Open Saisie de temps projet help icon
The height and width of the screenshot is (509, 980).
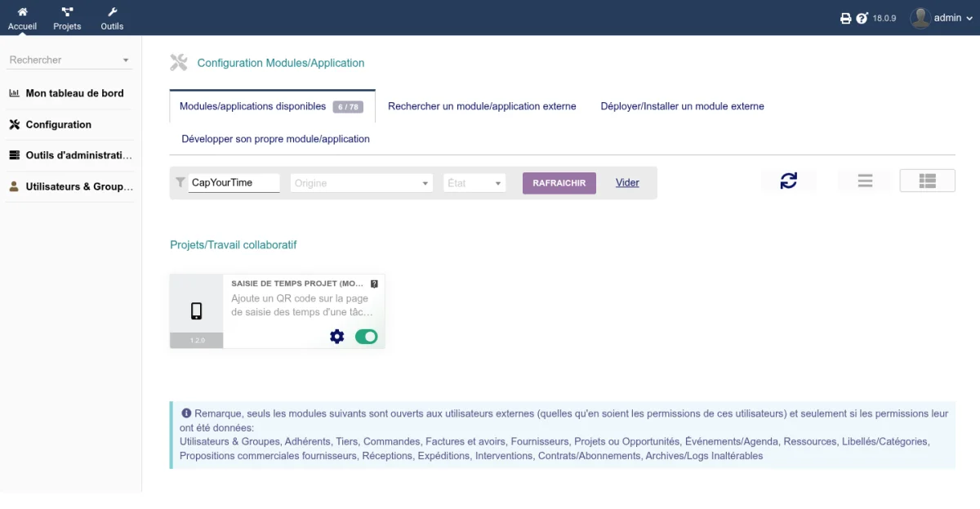374,284
